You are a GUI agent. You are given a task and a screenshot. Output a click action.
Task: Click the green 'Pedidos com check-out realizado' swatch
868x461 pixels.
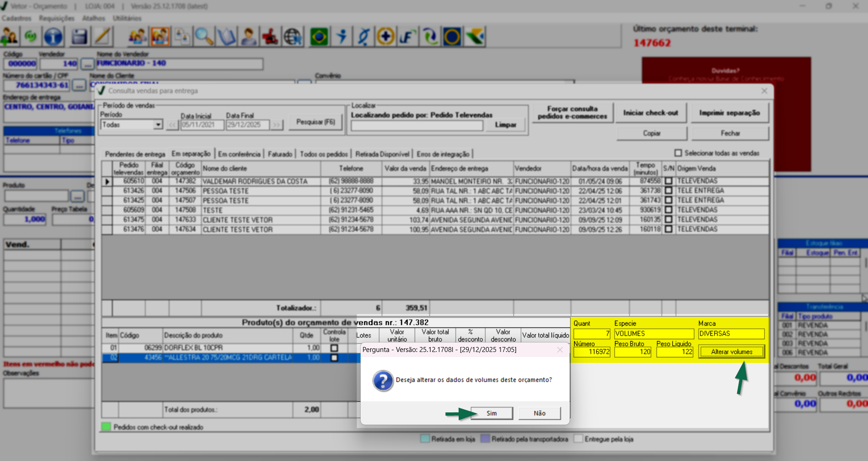pyautogui.click(x=106, y=427)
